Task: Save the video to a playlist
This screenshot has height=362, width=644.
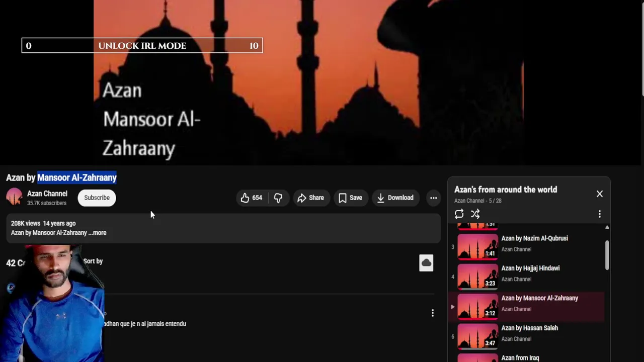Action: pyautogui.click(x=350, y=198)
